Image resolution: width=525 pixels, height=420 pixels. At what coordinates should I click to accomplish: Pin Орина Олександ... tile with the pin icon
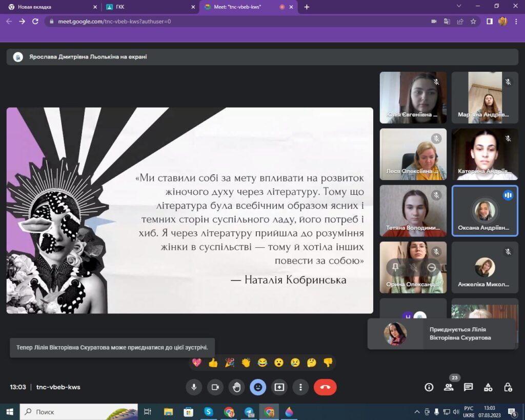[395, 267]
